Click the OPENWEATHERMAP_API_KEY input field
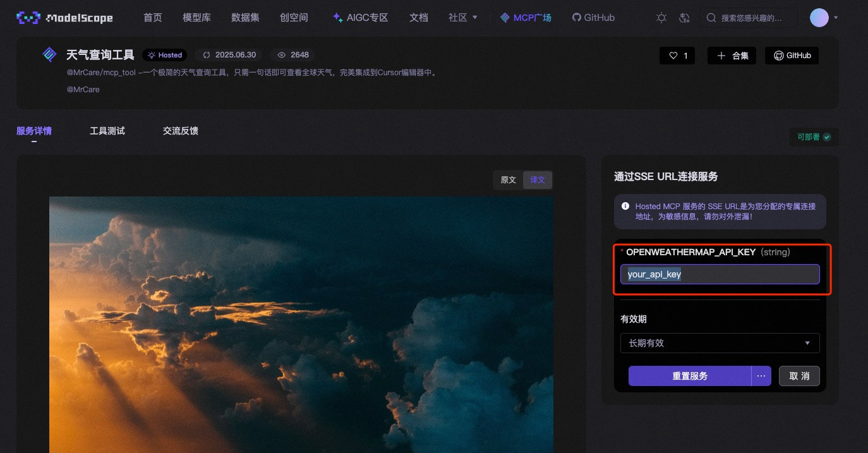The image size is (868, 453). [720, 274]
